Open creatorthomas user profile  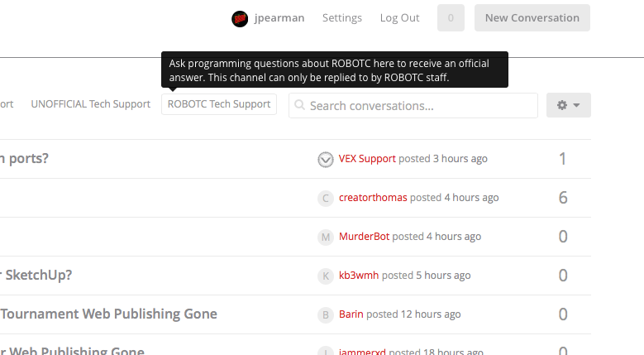tap(373, 198)
